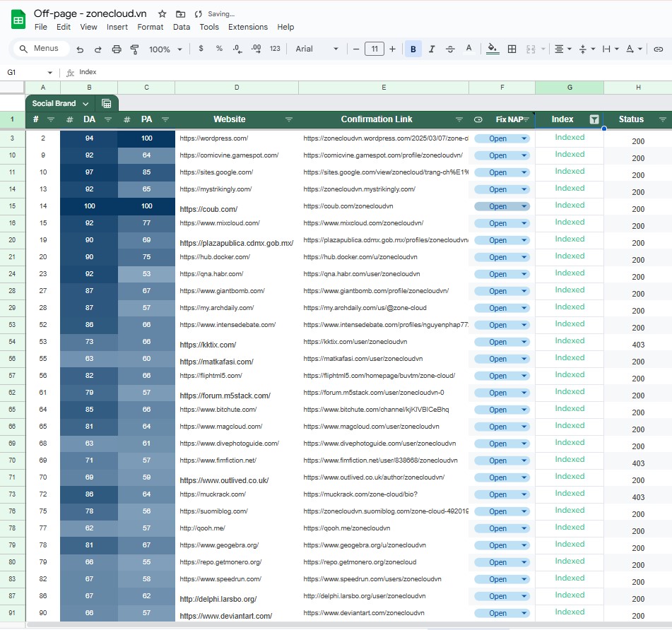The image size is (672, 630).
Task: Click the font size field
Action: pos(374,49)
